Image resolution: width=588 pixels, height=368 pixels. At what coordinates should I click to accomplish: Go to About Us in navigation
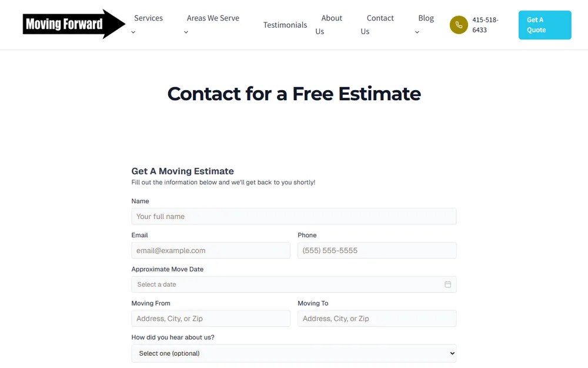click(329, 25)
